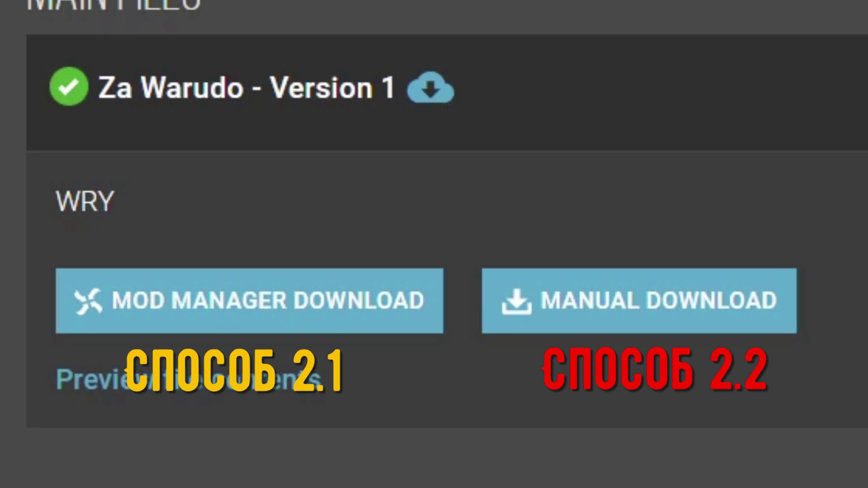Click the MANUAL DOWNLOAD text label
The height and width of the screenshot is (488, 868).
click(658, 301)
